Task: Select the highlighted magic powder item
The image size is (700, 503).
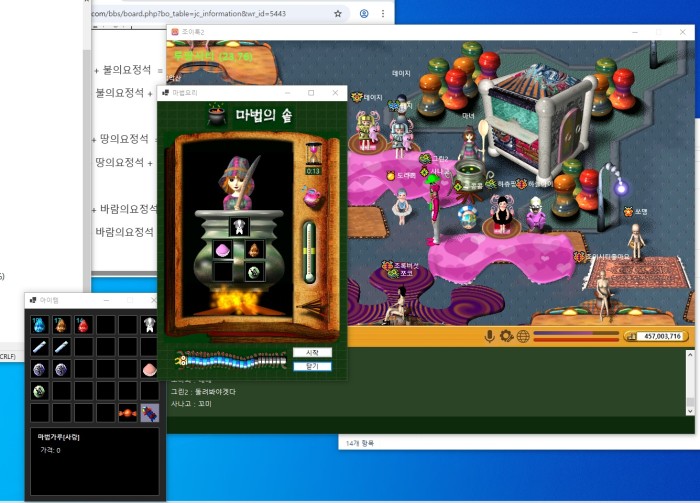Action: point(149,412)
